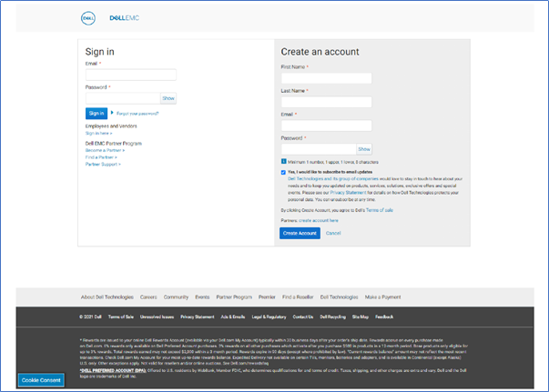Click the arrow before Forgot your password
Image resolution: width=549 pixels, height=392 pixels.
click(x=112, y=113)
